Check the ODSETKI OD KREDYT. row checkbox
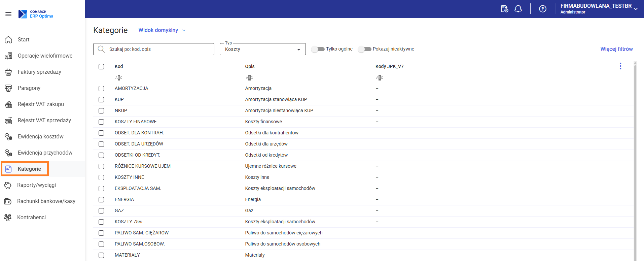 click(101, 155)
